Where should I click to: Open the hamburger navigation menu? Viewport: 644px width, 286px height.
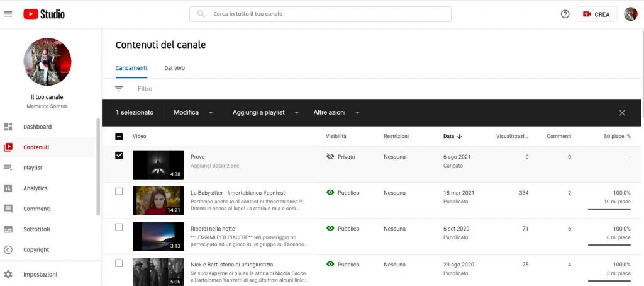8,14
